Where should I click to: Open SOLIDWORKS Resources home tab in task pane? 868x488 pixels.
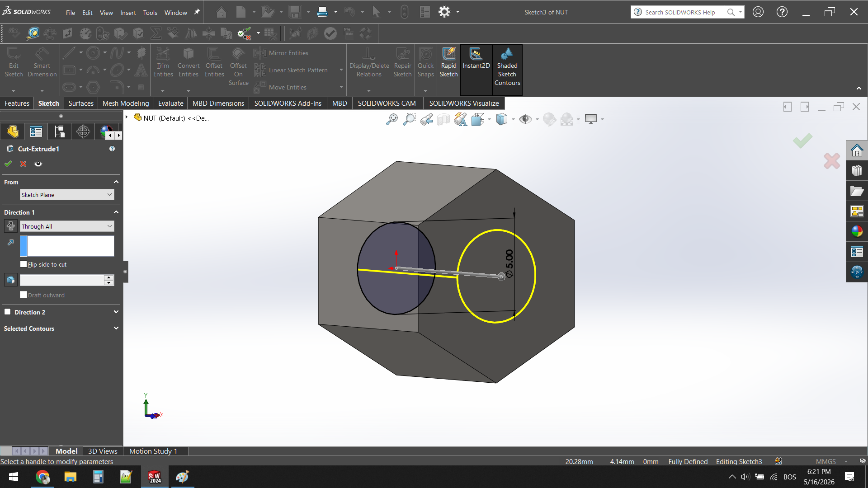857,150
